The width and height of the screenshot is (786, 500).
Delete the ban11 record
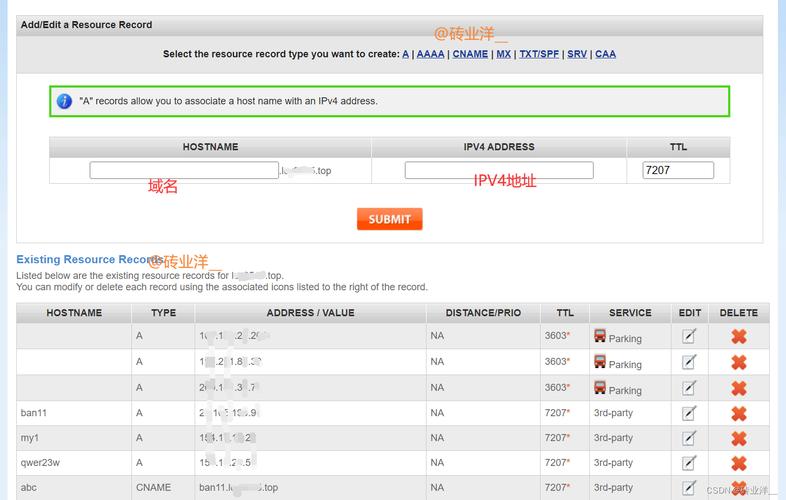pos(738,413)
